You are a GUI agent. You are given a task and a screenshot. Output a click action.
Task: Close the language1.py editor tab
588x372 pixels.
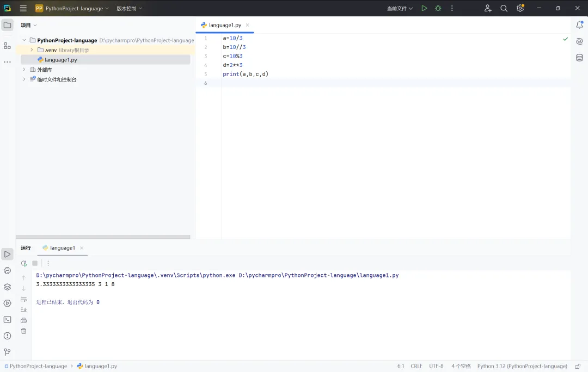(x=248, y=25)
